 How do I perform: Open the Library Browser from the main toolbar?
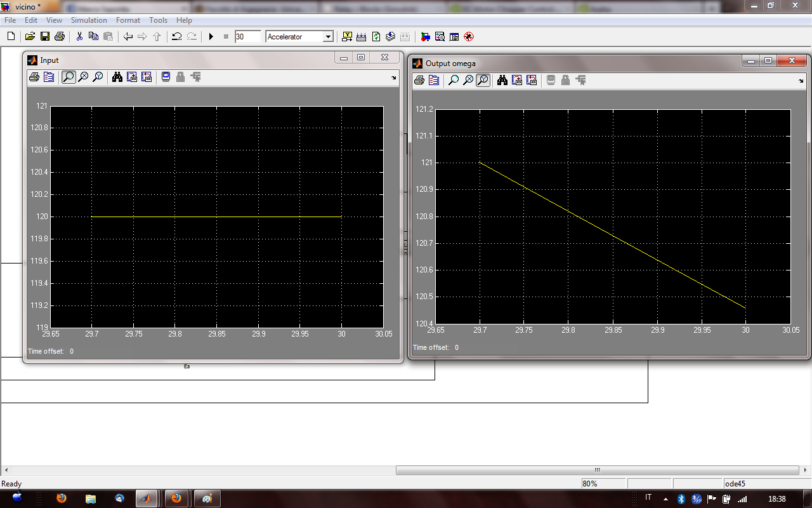tap(424, 37)
